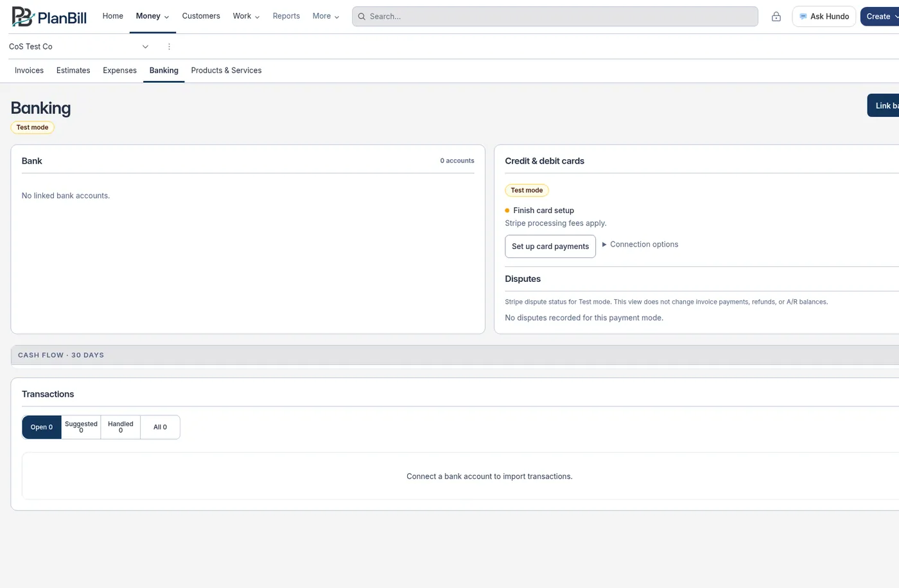Open Customers in the top navigation
899x588 pixels.
tap(201, 16)
